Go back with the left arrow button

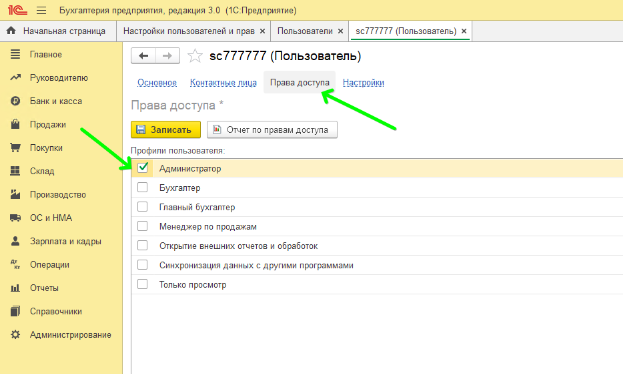(x=143, y=56)
